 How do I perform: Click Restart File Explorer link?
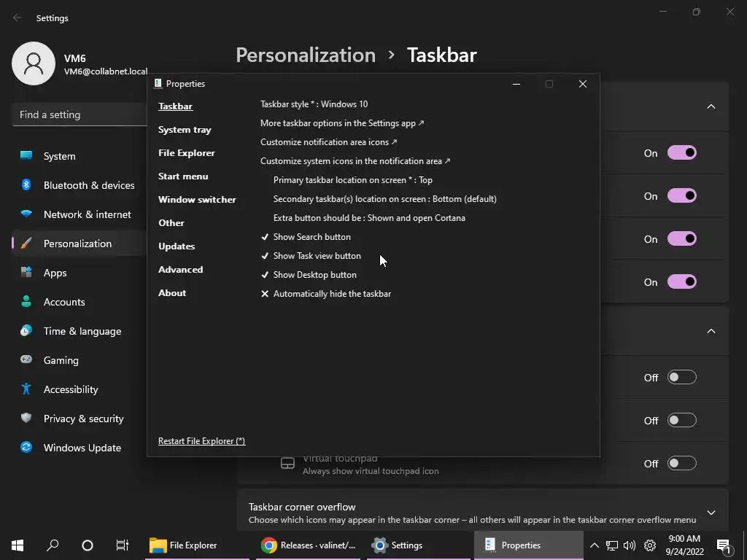pyautogui.click(x=202, y=441)
